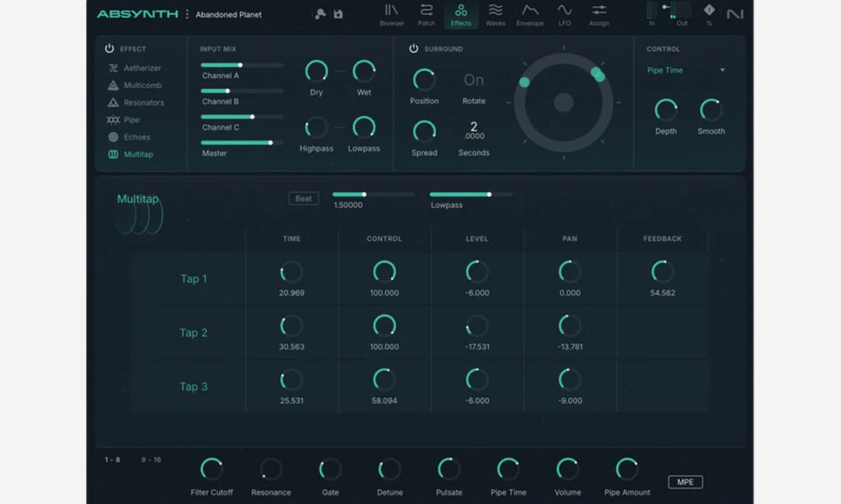Click the Lowpass knob in Input Mix

click(364, 127)
